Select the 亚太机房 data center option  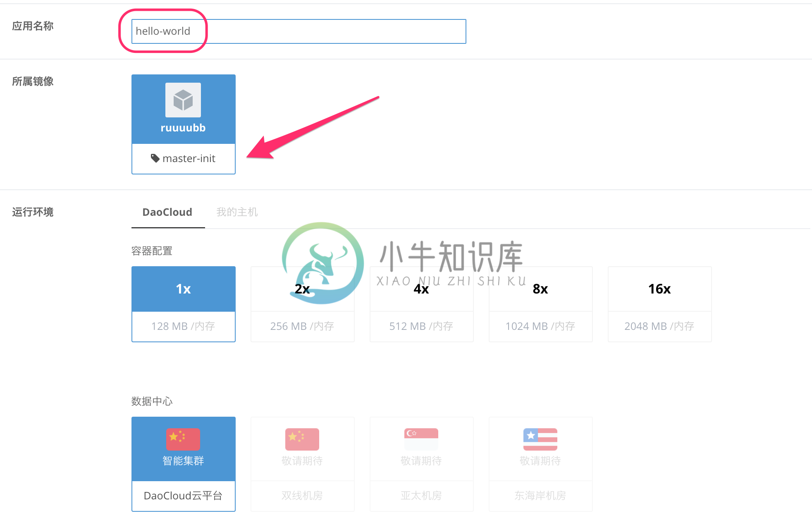[422, 464]
